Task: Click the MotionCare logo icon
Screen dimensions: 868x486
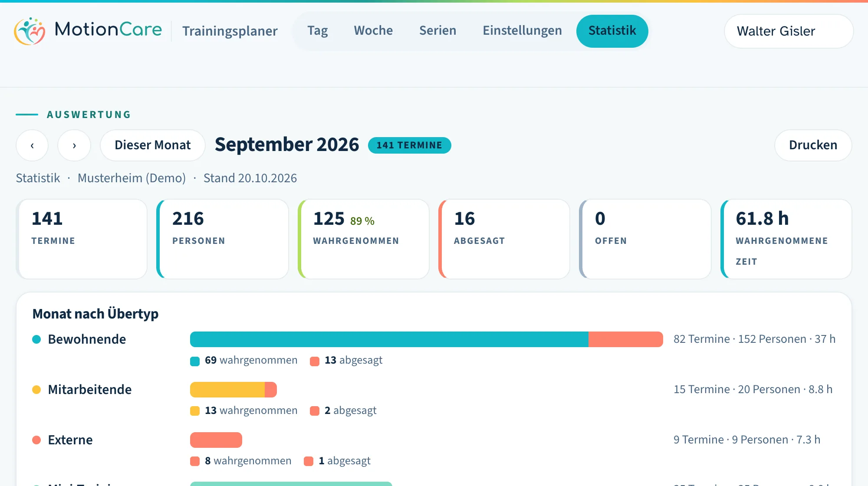Action: point(30,31)
